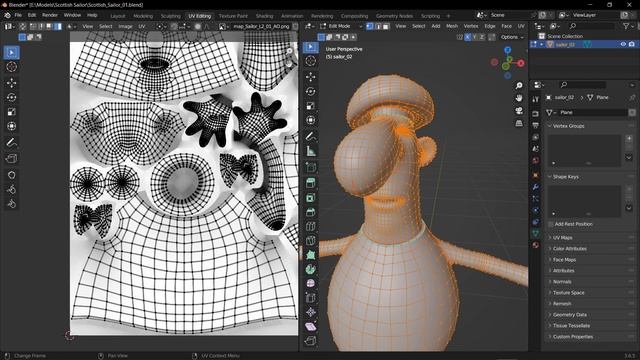Viewport: 640px width, 360px height.
Task: Select the Shear tool in the 3D viewport
Action: [x=311, y=327]
